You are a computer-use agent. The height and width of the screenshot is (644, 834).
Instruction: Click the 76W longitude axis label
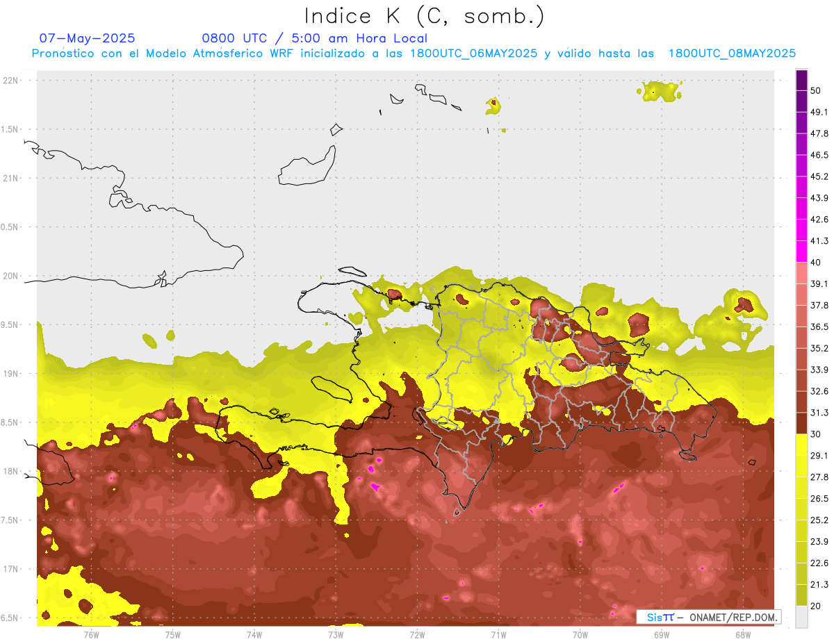click(x=91, y=634)
